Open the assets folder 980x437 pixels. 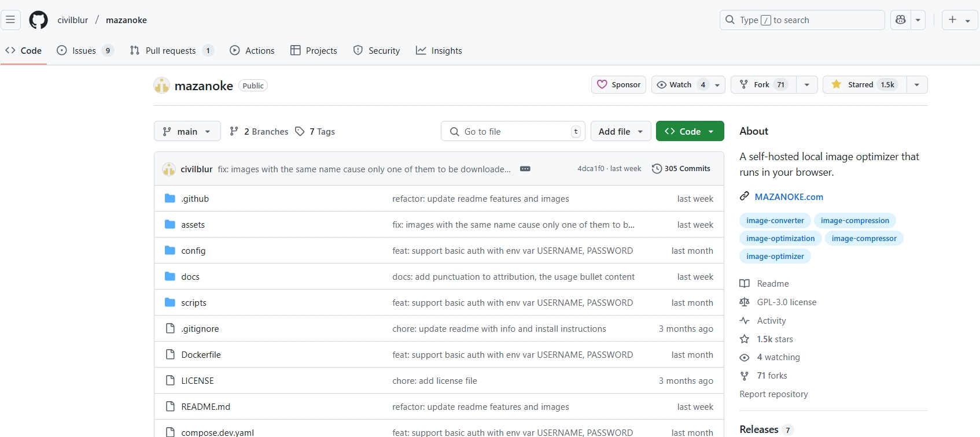coord(193,224)
